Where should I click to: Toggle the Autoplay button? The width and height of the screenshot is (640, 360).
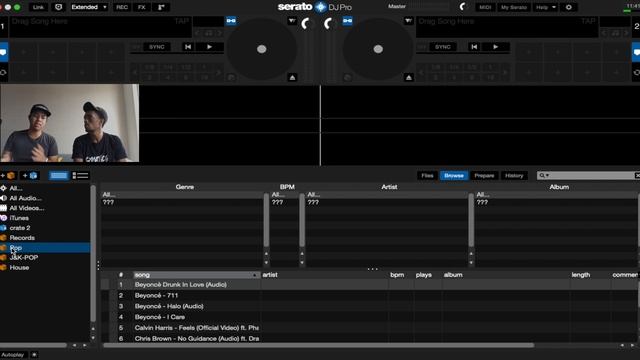[x=13, y=355]
